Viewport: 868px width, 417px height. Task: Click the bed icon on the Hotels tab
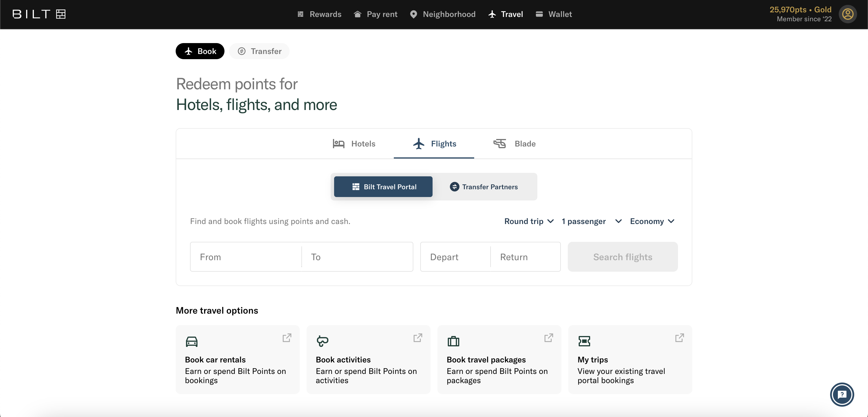point(338,144)
